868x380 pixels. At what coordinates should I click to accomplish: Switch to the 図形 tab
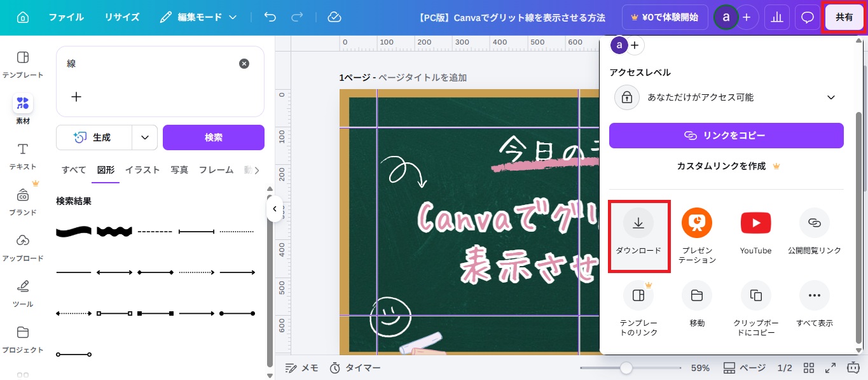(x=106, y=170)
